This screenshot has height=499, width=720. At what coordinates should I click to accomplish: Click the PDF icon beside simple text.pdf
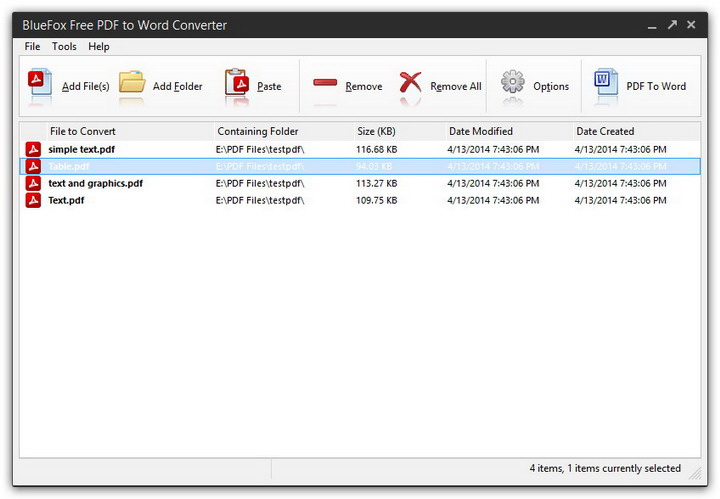(33, 149)
